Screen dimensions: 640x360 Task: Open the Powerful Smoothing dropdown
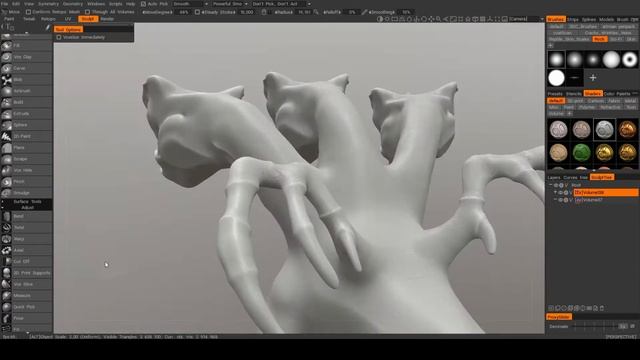click(230, 4)
